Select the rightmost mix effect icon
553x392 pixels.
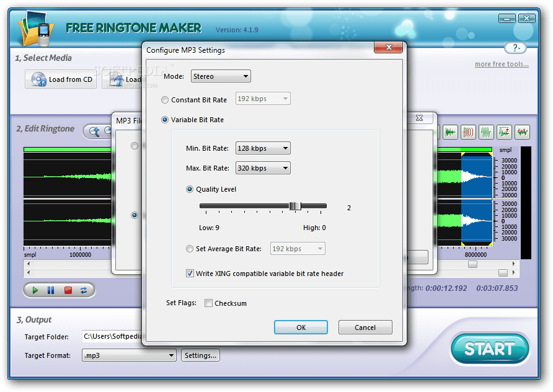[521, 132]
